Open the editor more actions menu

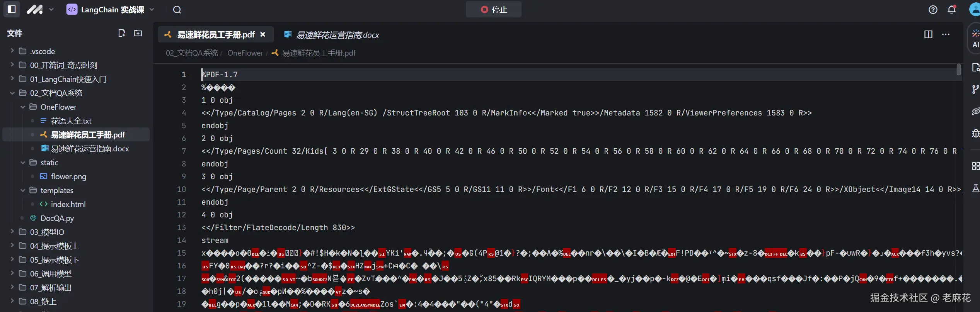coord(946,34)
